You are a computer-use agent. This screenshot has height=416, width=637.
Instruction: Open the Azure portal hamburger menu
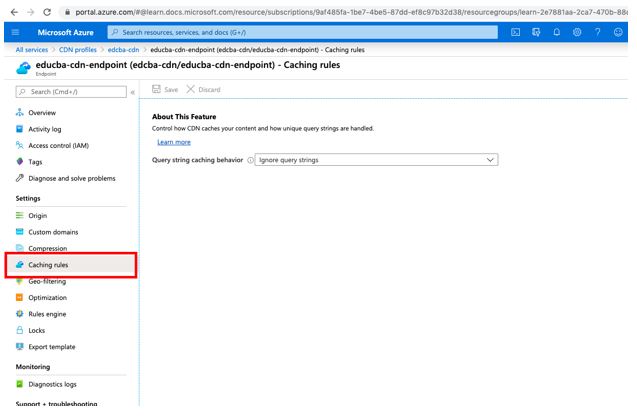[15, 32]
